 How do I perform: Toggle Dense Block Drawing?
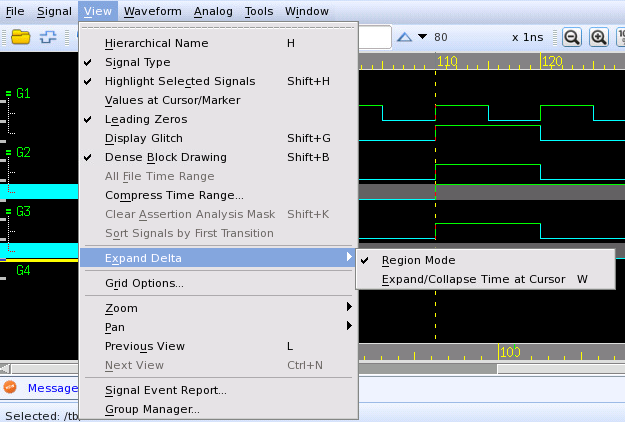click(218, 157)
